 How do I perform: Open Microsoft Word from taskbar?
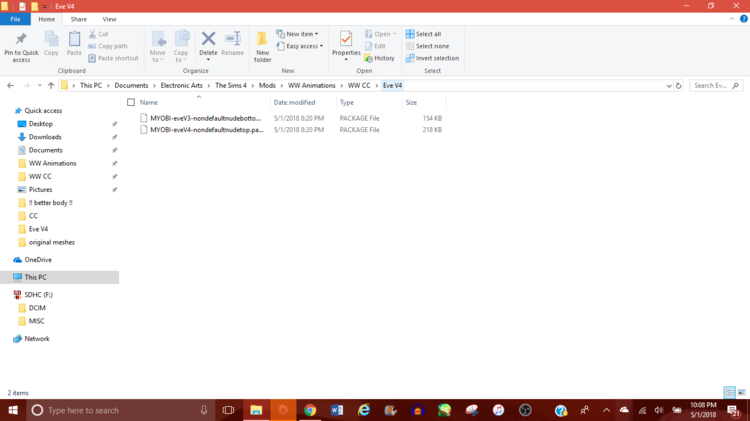click(337, 410)
